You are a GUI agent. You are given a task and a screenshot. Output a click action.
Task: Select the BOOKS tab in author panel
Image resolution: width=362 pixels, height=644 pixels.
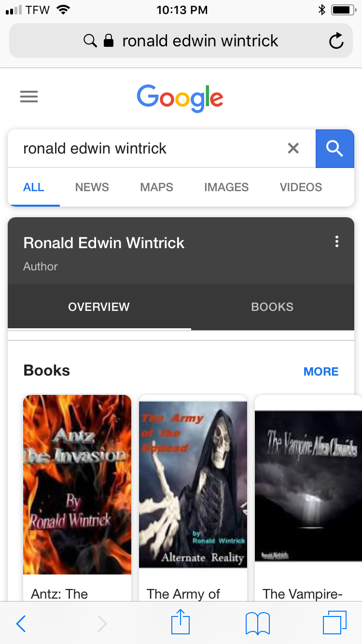pyautogui.click(x=272, y=307)
